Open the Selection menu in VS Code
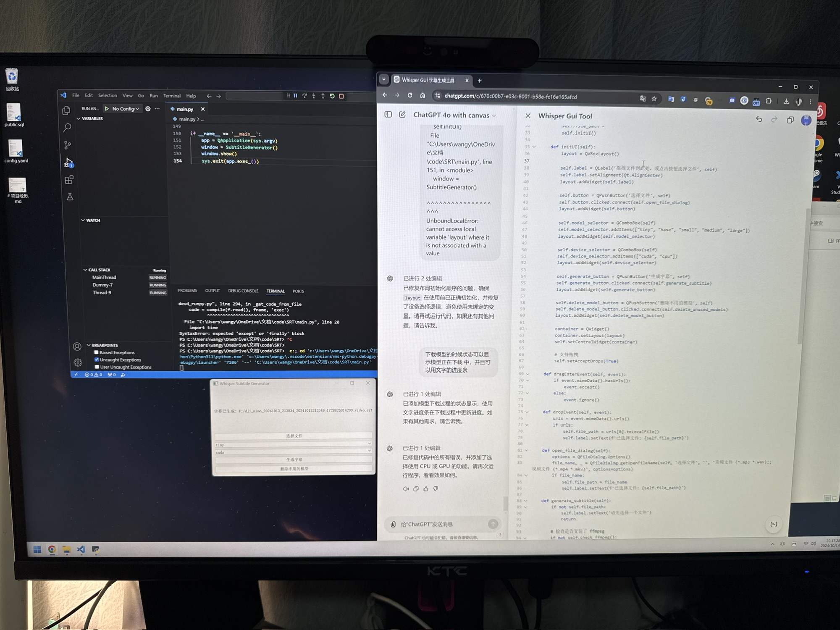Viewport: 840px width, 630px height. click(108, 96)
